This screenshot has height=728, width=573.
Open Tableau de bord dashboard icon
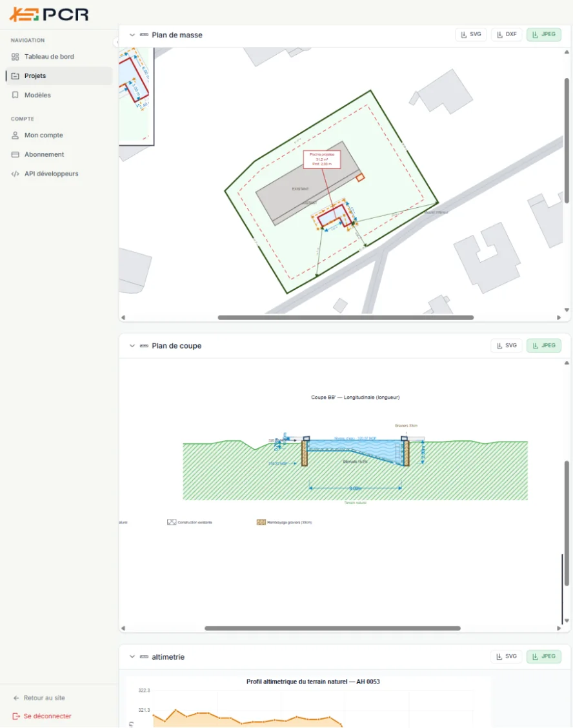tap(15, 57)
